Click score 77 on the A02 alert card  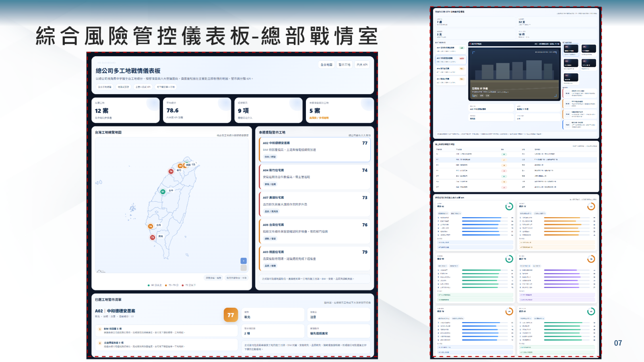[365, 143]
